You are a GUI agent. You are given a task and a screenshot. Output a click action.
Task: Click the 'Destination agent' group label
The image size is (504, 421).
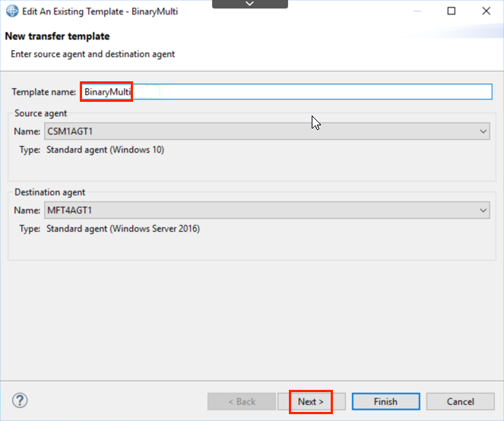pyautogui.click(x=50, y=192)
